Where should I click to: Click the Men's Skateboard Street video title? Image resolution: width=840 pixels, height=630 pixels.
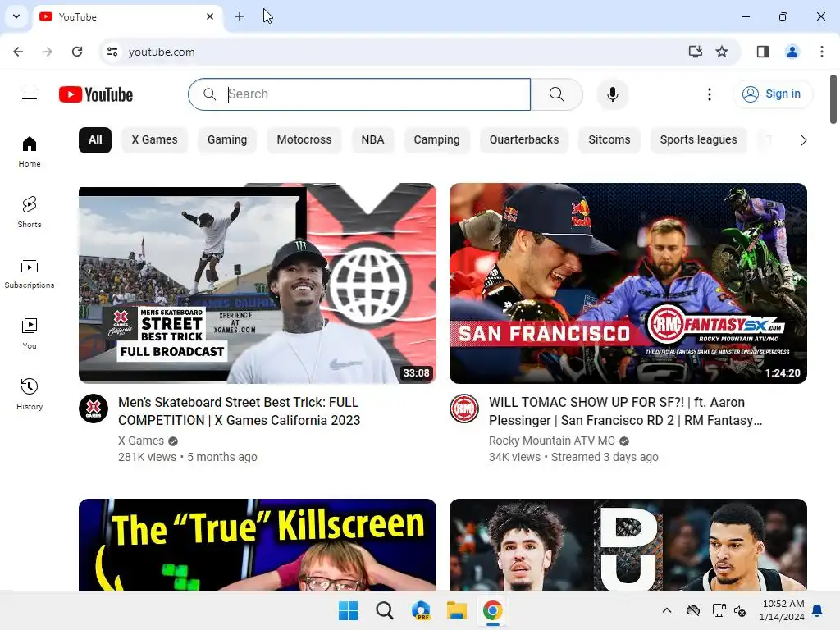[239, 411]
